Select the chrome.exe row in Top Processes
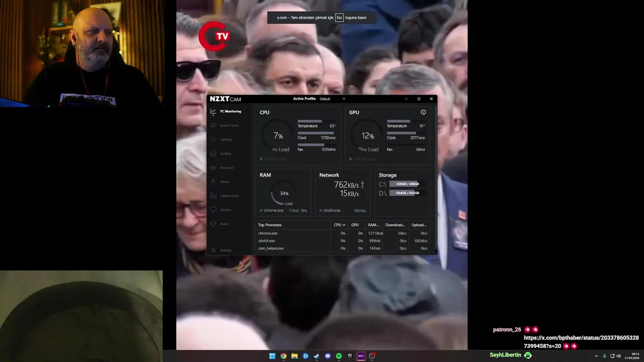Screen dimensions: 644x362 pos(343,233)
